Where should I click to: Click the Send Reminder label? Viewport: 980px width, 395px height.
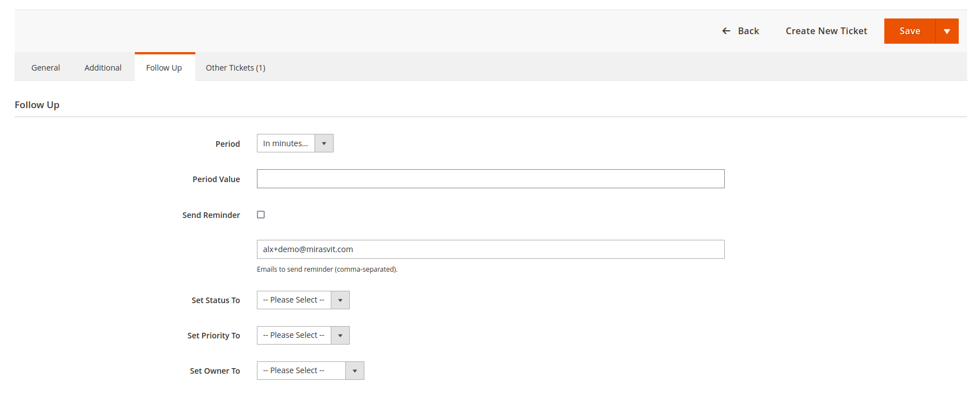(211, 215)
